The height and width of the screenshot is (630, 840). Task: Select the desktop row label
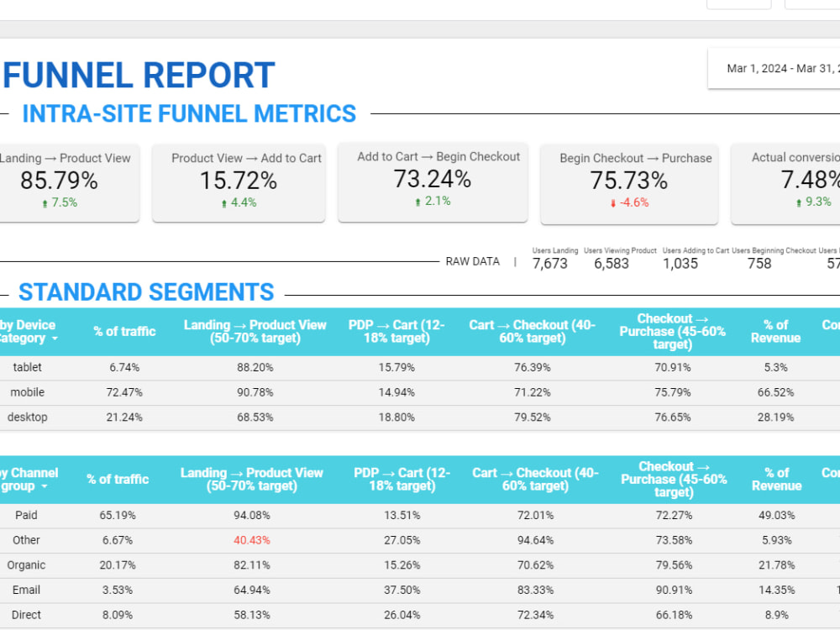[x=28, y=417]
